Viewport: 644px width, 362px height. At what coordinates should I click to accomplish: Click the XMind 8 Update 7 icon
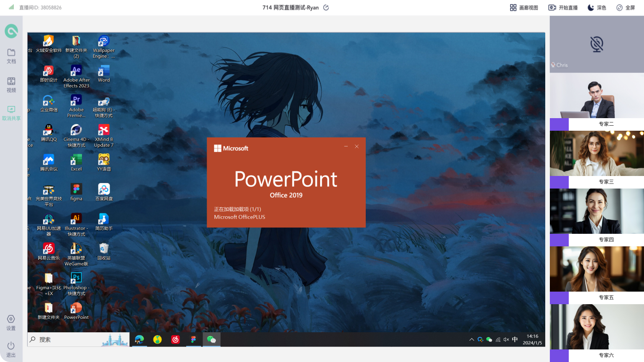point(104,136)
